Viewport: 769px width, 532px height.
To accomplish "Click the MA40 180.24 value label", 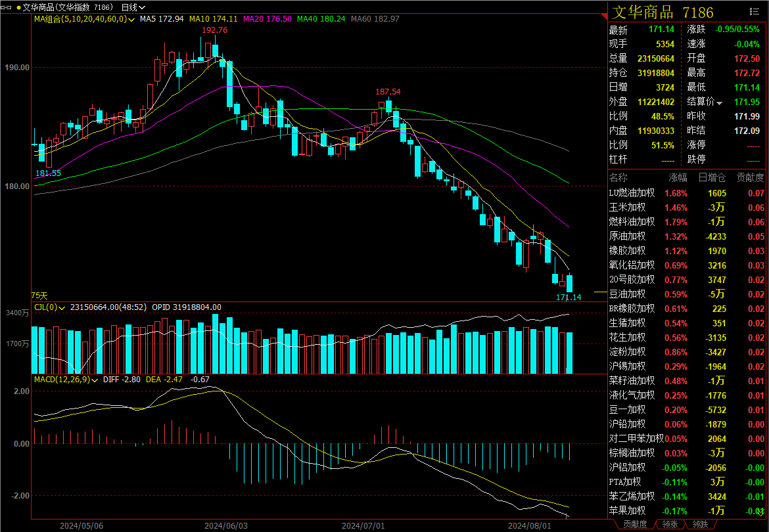I will 321,19.
